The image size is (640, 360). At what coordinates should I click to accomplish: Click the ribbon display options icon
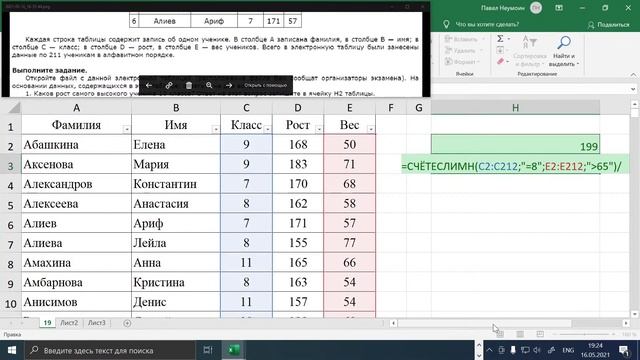coord(559,8)
